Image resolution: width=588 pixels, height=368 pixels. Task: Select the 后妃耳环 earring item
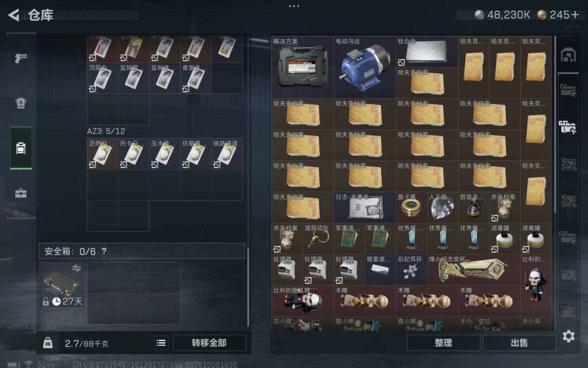(411, 270)
